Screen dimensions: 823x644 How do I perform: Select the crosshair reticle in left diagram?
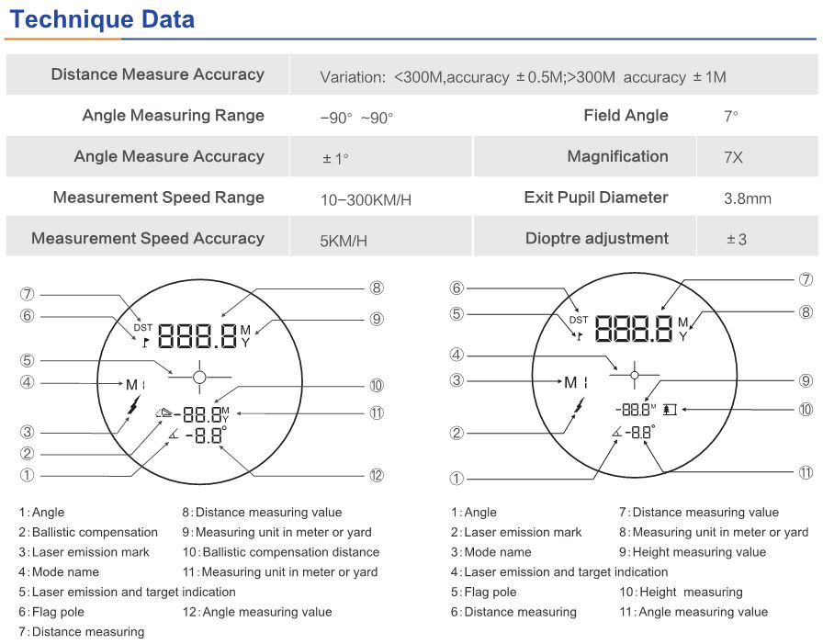(x=200, y=372)
